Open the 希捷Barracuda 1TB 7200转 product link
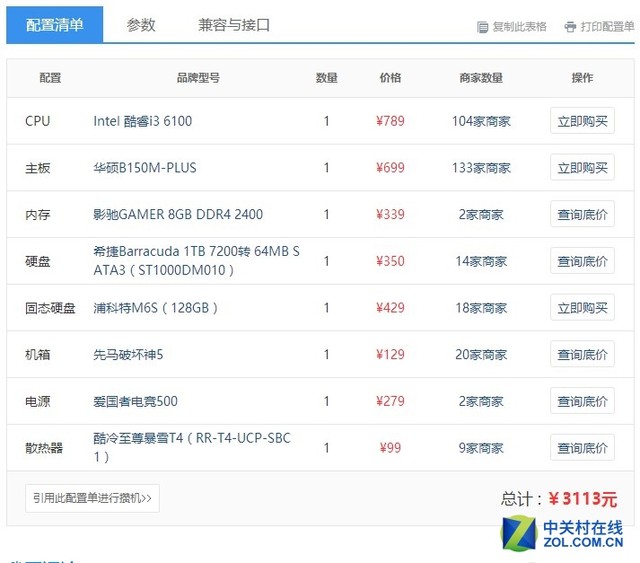 (196, 260)
